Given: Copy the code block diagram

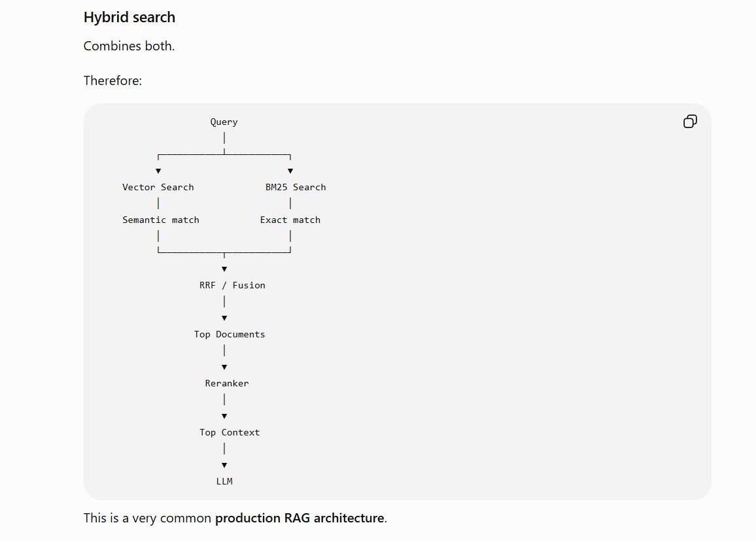Looking at the screenshot, I should 690,121.
